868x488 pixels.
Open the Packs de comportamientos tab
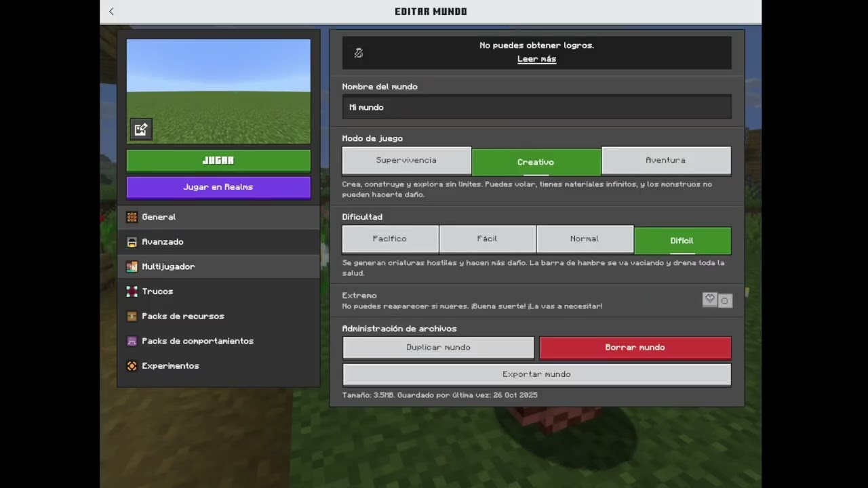(x=218, y=341)
